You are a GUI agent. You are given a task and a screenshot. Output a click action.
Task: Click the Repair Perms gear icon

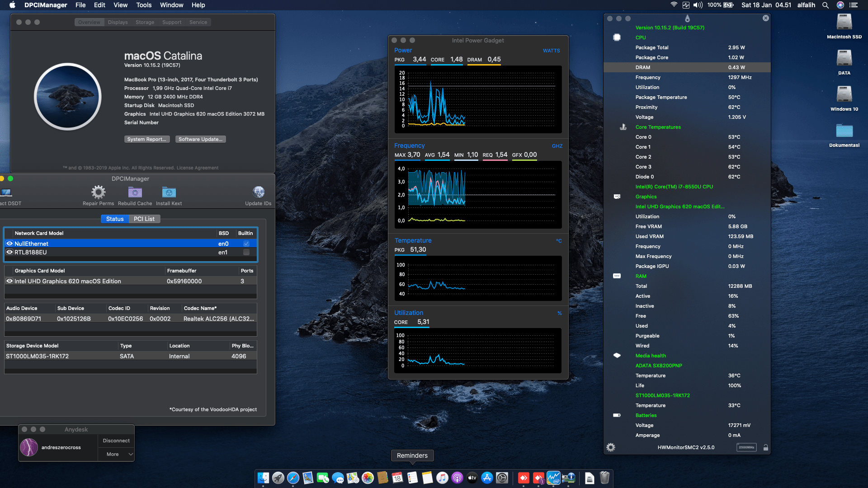[x=98, y=192]
